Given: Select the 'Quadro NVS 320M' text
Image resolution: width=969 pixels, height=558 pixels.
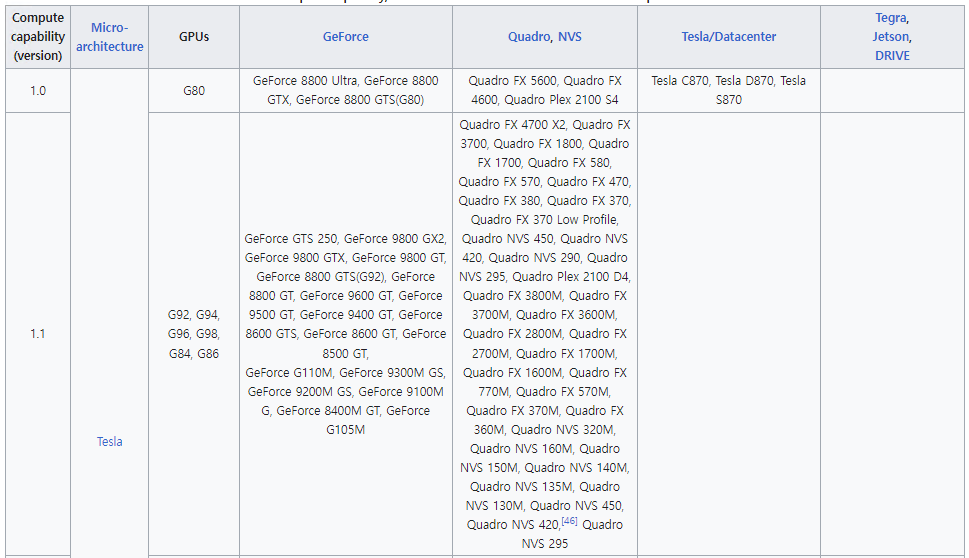Looking at the screenshot, I should 562,429.
